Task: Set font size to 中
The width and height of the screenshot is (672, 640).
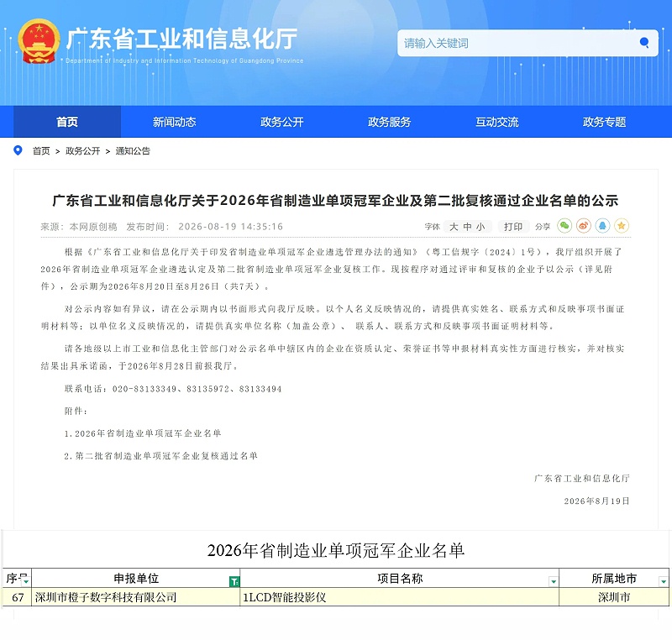Action: tap(467, 227)
